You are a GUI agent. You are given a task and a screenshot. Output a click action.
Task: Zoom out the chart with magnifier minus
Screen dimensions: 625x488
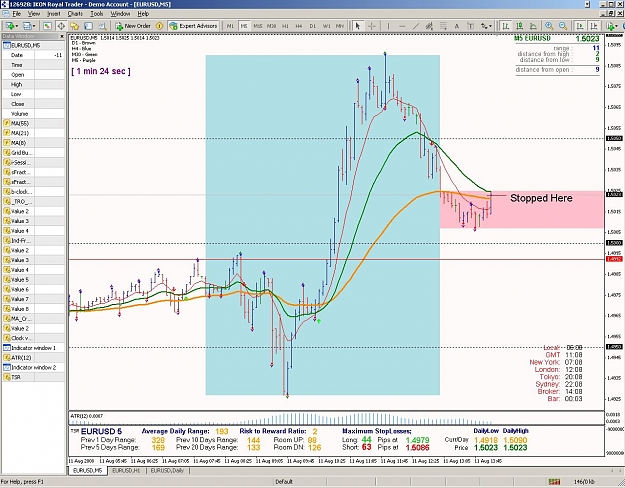click(x=563, y=26)
